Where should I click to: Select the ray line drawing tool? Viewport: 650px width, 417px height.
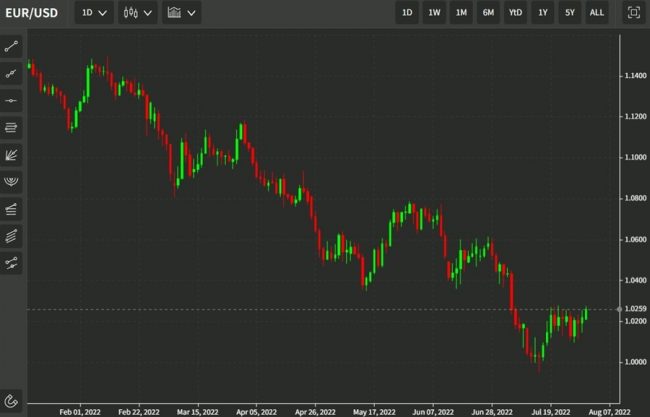tap(12, 73)
